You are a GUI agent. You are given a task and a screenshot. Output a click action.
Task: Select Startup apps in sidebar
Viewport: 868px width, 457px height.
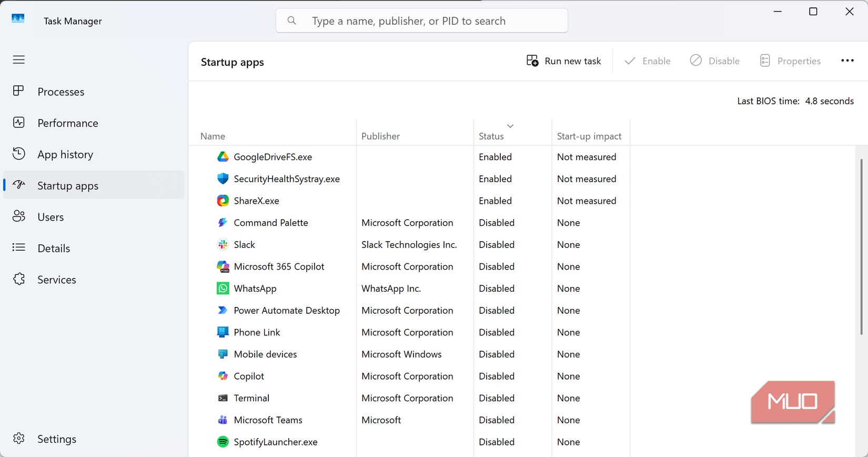[x=94, y=185]
